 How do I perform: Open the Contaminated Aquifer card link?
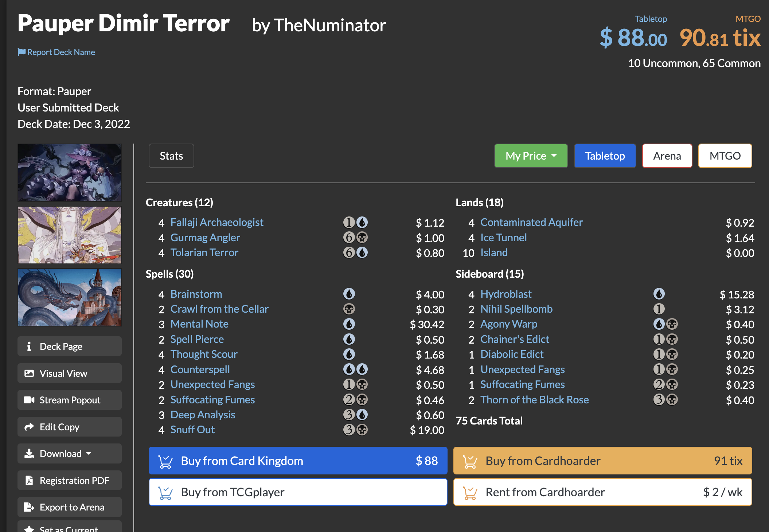pyautogui.click(x=531, y=222)
